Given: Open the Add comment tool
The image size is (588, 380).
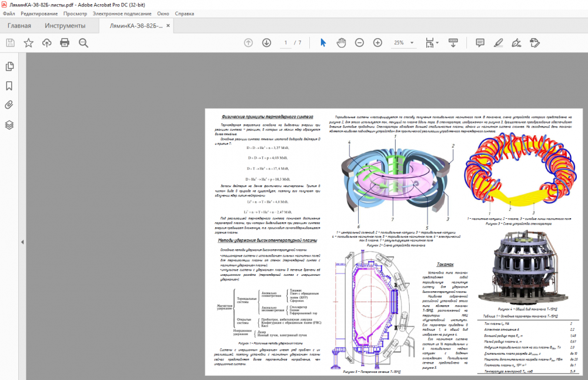Looking at the screenshot, I should 480,42.
